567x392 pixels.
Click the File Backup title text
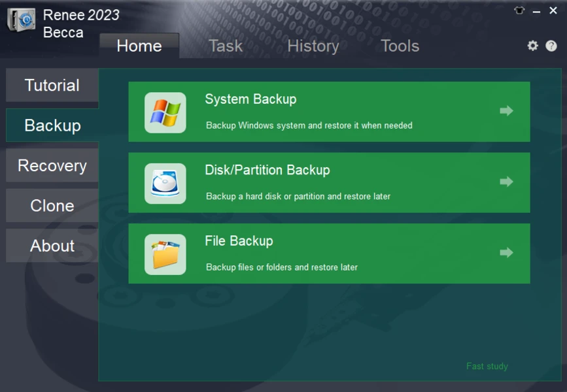point(239,241)
